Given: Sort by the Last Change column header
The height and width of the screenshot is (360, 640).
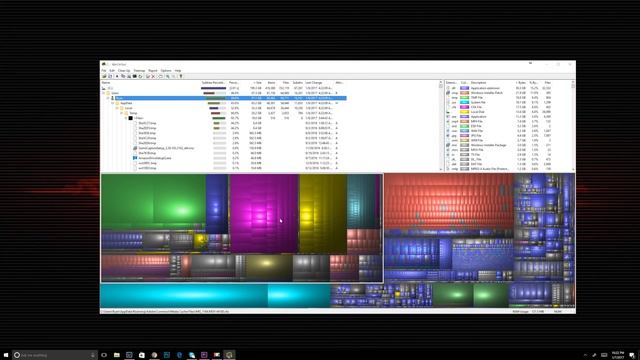Looking at the screenshot, I should (313, 82).
